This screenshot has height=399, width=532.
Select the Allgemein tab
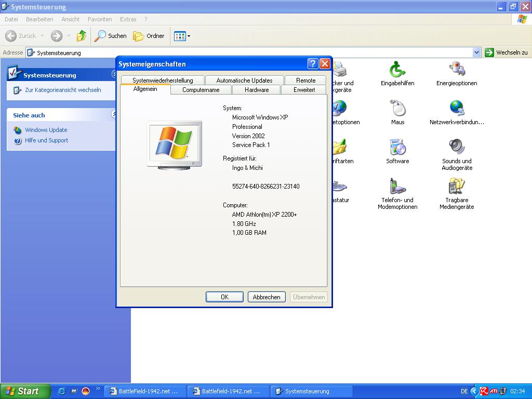click(x=145, y=89)
